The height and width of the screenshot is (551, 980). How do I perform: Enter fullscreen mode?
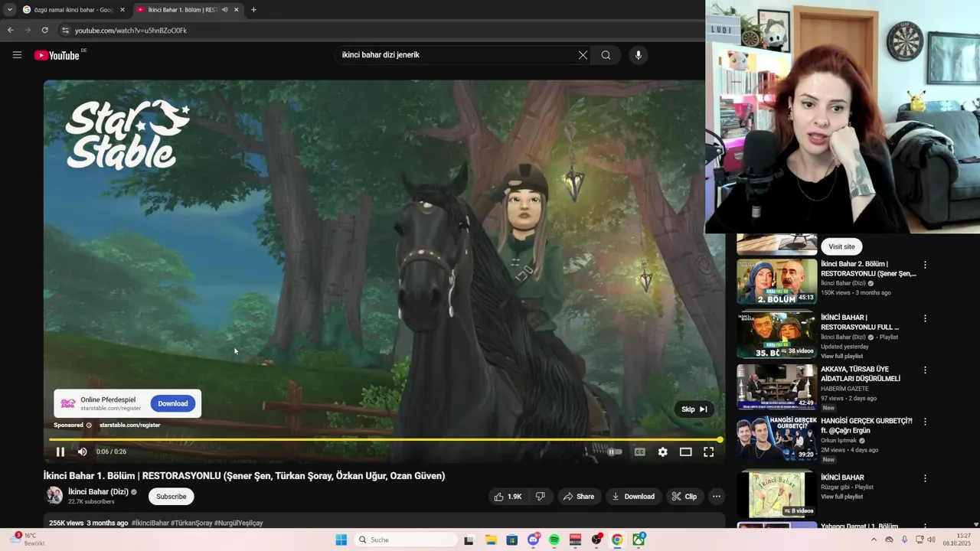709,452
